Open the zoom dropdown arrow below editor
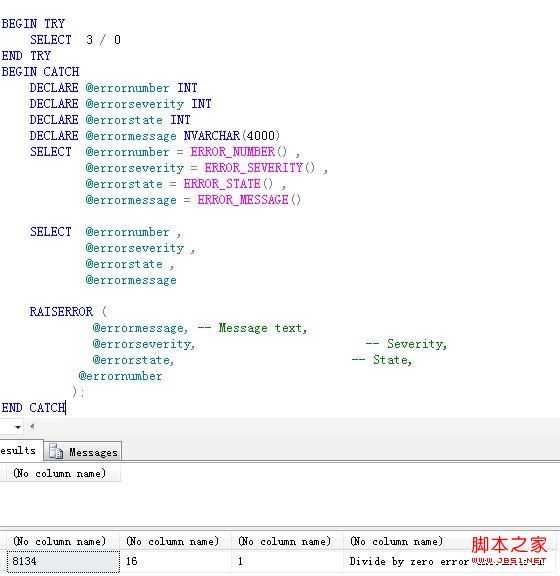The width and height of the screenshot is (560, 576). (x=17, y=427)
